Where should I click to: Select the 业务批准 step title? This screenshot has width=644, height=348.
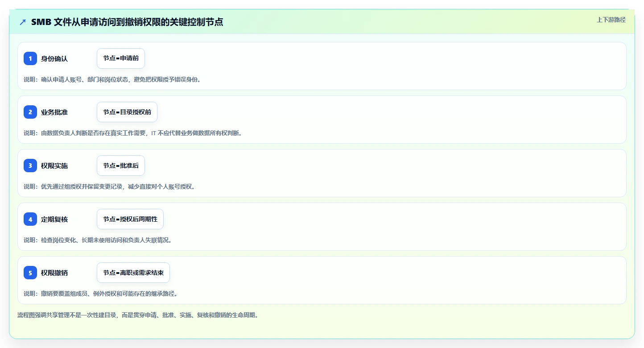[x=54, y=112]
